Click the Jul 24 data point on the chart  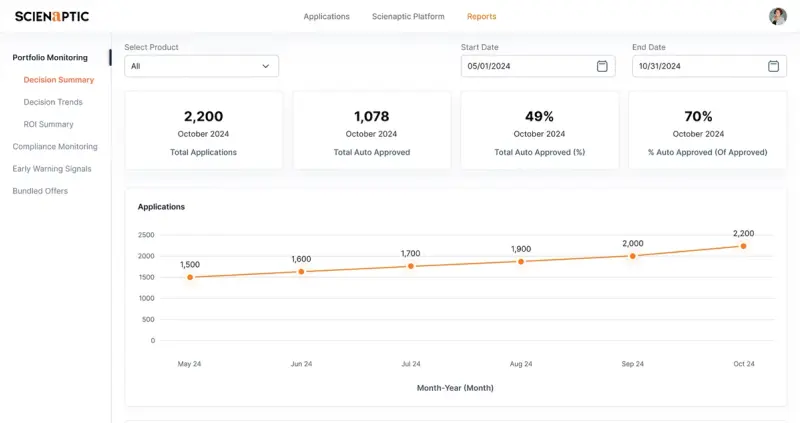point(411,266)
